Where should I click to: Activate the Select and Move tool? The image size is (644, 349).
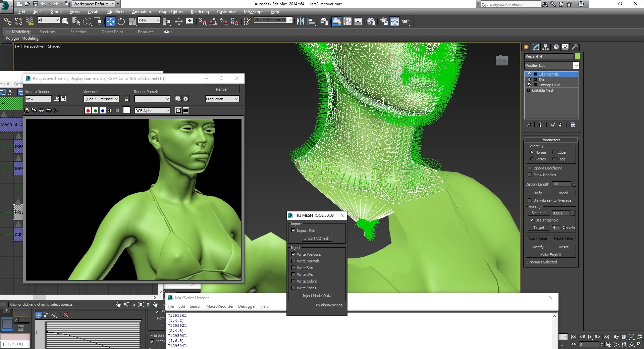point(110,21)
